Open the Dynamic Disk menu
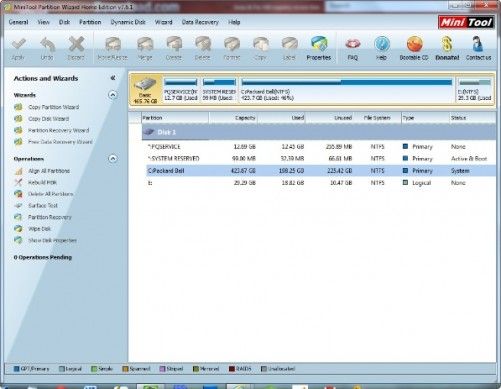Screen dimensions: 501x389 pyautogui.click(x=128, y=22)
